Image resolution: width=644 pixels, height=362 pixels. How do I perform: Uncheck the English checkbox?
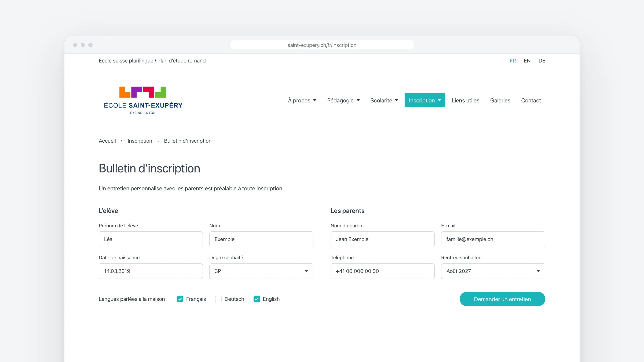(257, 299)
